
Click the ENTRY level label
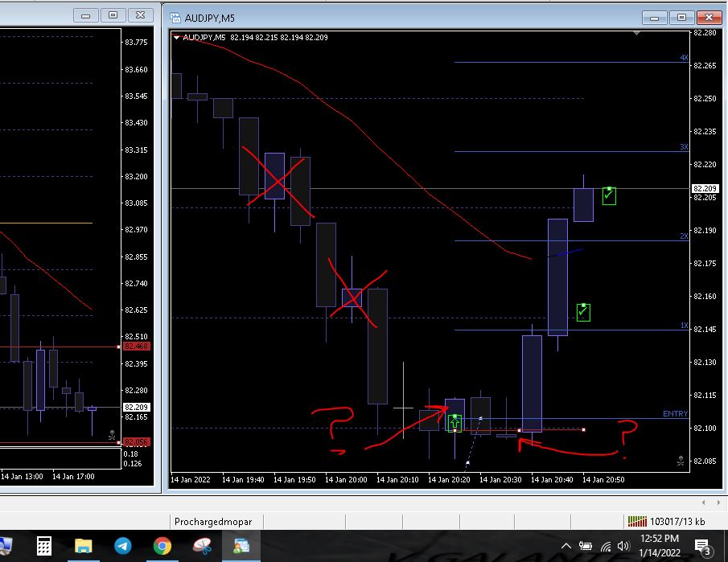(x=675, y=413)
